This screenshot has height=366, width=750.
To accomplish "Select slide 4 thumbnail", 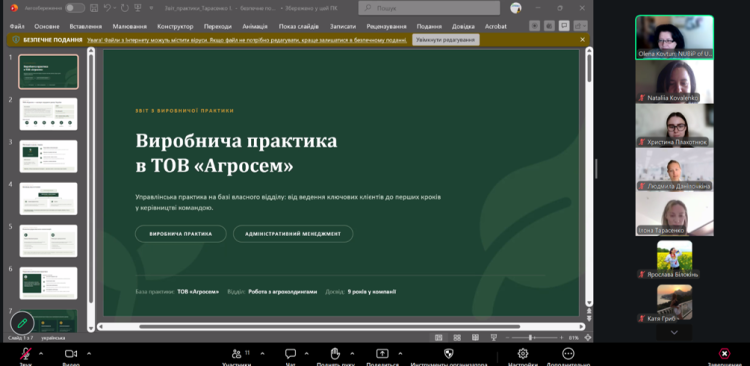I will [48, 199].
